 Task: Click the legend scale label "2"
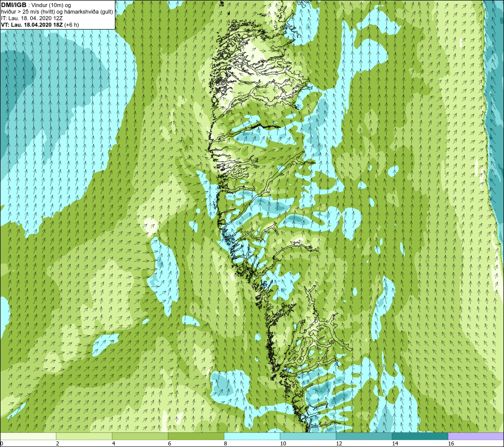57,444
